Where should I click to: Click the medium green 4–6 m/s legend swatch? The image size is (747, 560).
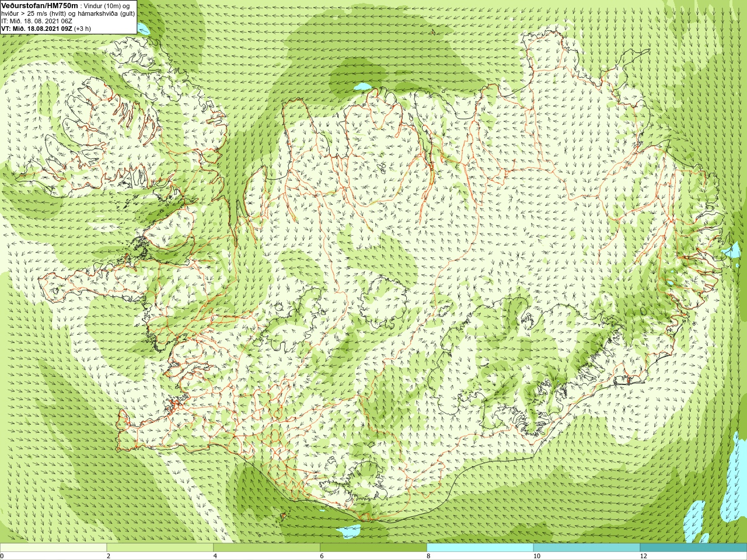click(267, 548)
